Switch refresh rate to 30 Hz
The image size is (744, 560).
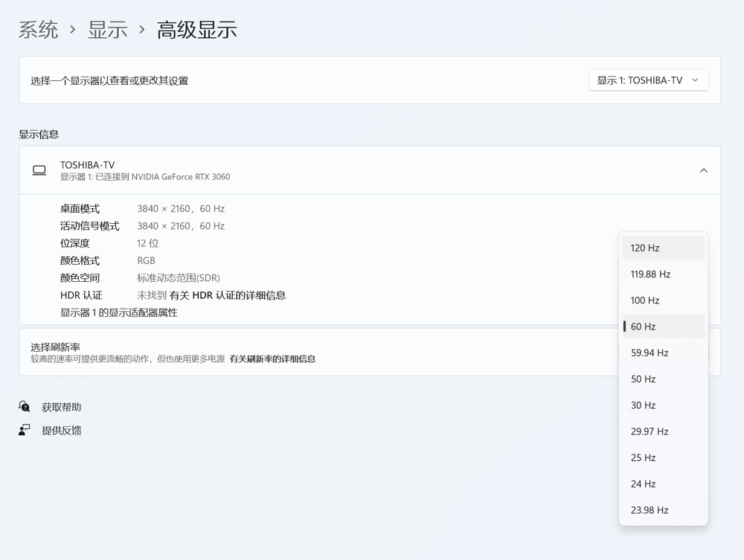click(662, 405)
